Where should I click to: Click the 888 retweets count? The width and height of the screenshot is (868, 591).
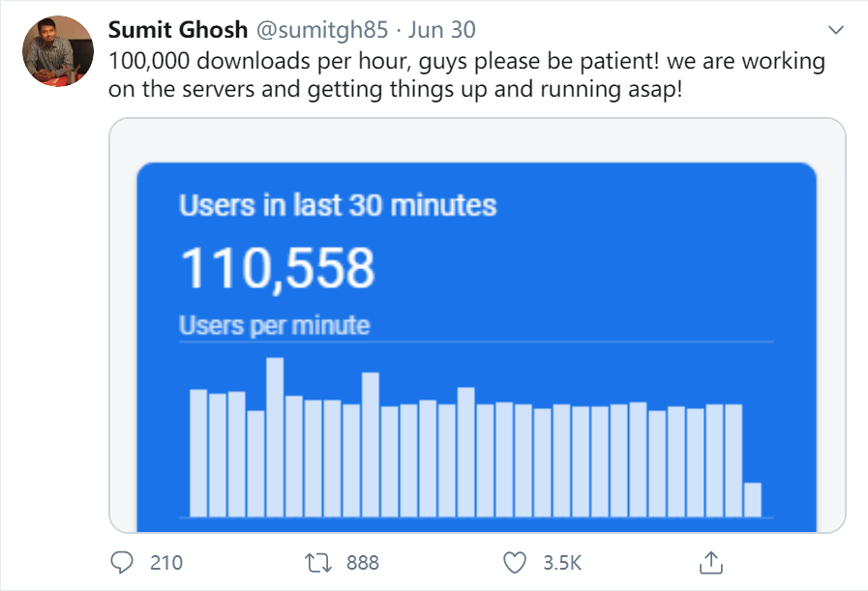tap(362, 562)
